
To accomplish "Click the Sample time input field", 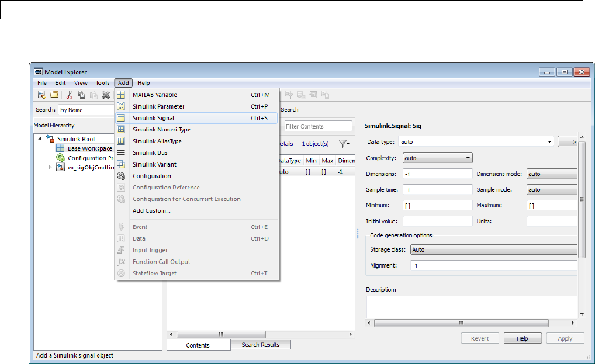I will [x=438, y=189].
